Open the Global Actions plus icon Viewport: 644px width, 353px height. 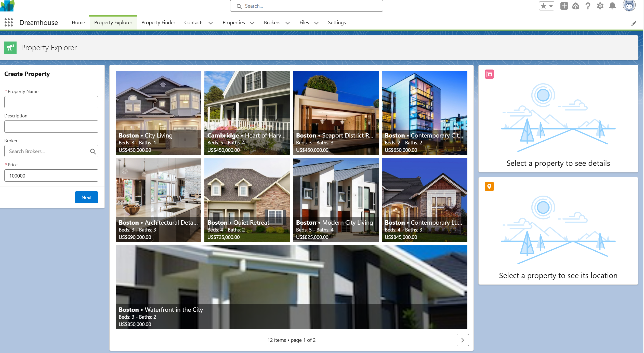tap(564, 6)
